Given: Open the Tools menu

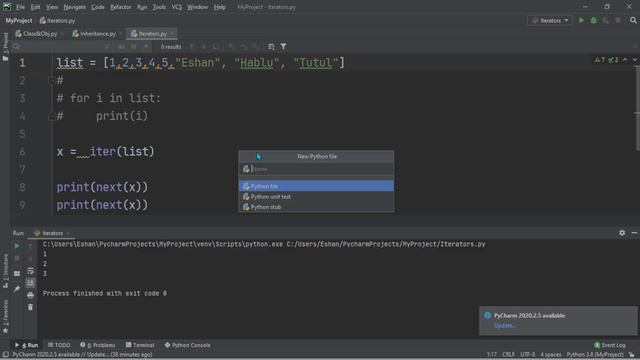Looking at the screenshot, I should coord(159,7).
